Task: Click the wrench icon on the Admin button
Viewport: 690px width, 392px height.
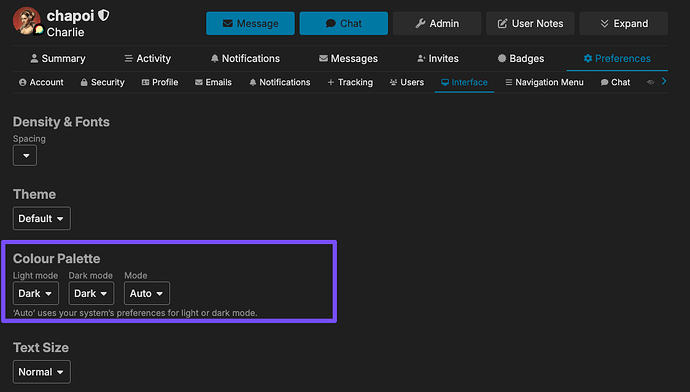Action: click(x=420, y=23)
